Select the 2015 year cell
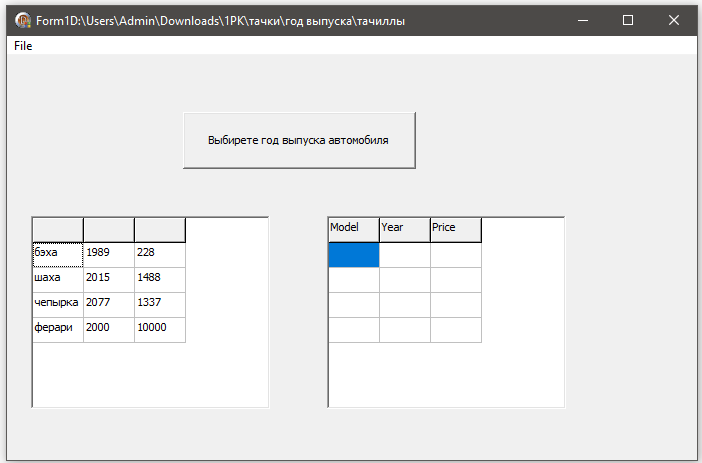The width and height of the screenshot is (702, 463). coord(109,280)
